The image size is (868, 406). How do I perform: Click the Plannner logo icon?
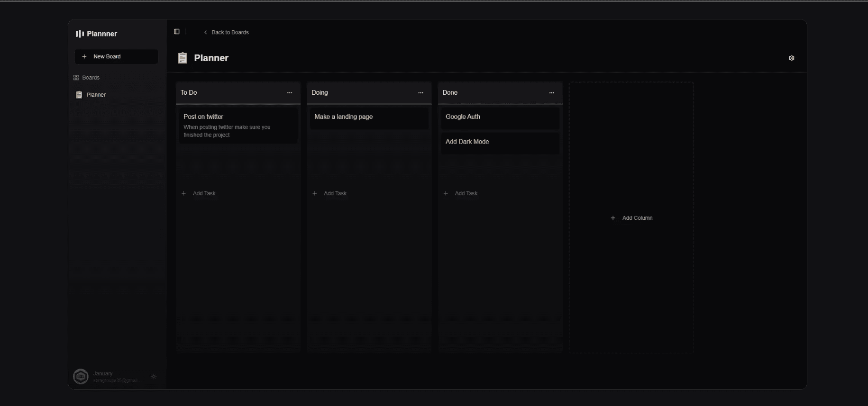pos(80,34)
